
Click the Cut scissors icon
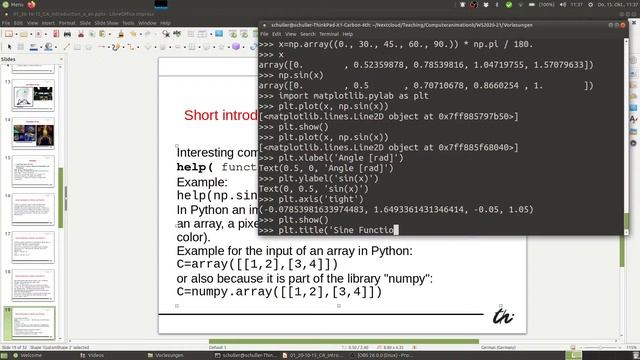click(81, 34)
